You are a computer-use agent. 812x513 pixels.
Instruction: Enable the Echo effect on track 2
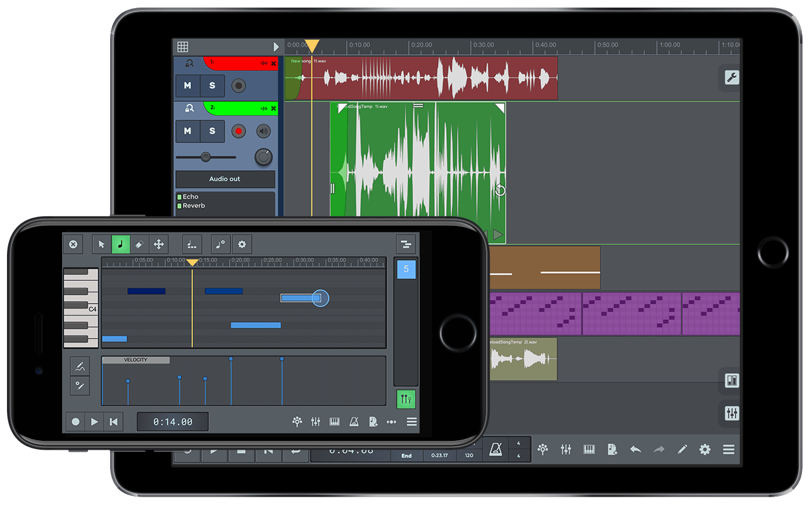pos(189,197)
